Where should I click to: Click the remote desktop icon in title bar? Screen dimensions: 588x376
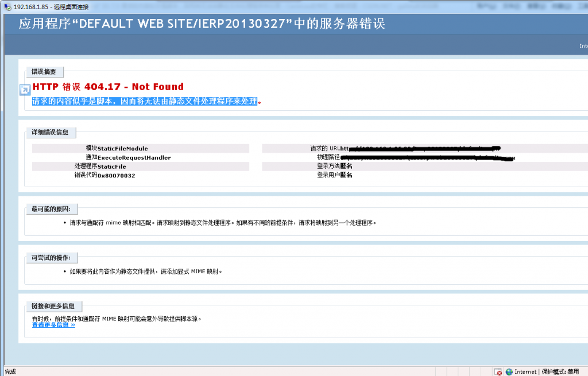(x=6, y=4)
